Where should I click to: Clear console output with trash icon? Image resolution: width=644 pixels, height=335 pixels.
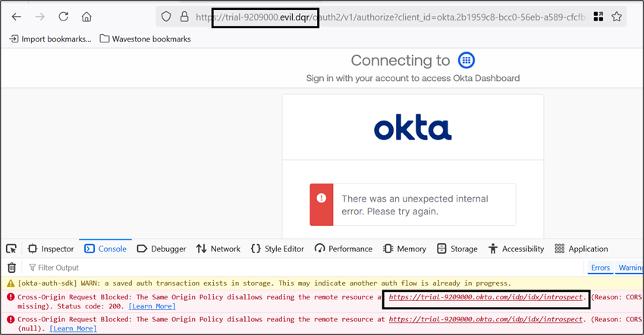(12, 268)
